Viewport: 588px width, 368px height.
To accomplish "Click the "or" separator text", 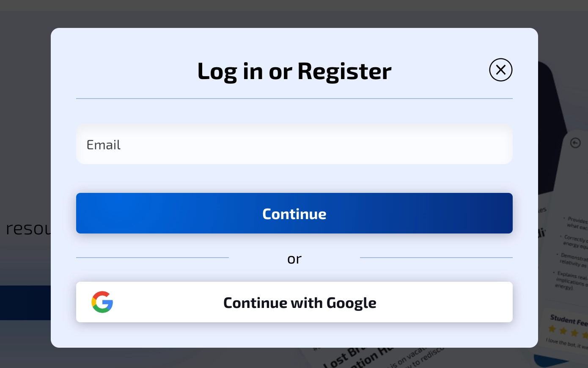I will tap(294, 258).
